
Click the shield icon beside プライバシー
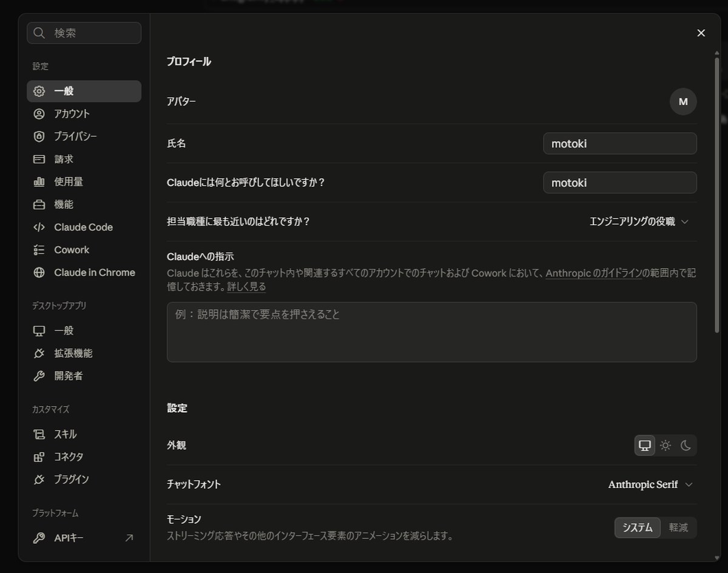pos(39,136)
